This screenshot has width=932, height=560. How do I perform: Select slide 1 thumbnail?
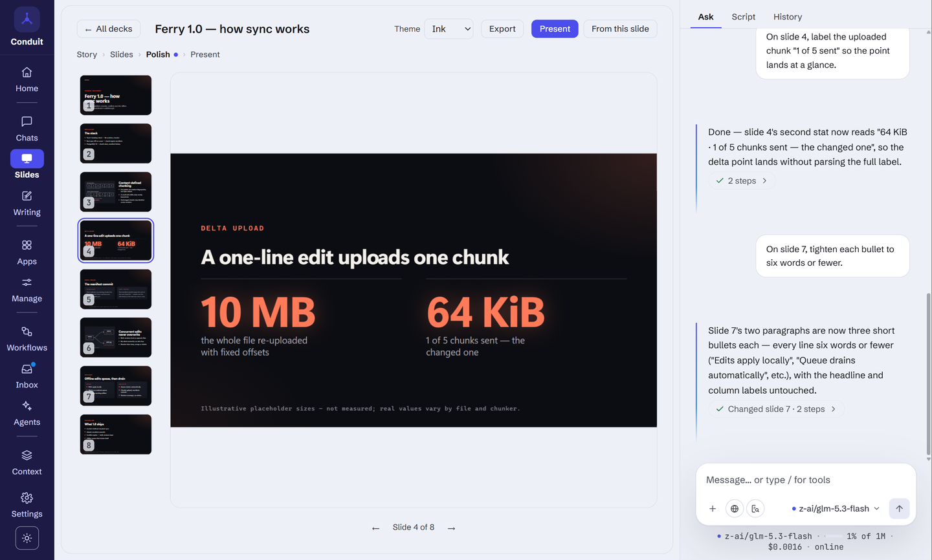(x=116, y=95)
